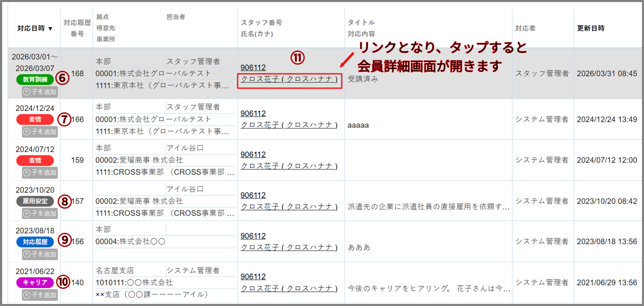Open staff number 906112 link in row 157
The image size is (644, 306).
[253, 195]
